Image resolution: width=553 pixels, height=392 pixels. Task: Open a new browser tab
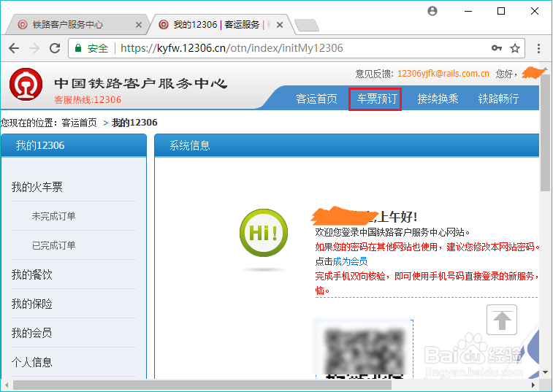point(307,26)
